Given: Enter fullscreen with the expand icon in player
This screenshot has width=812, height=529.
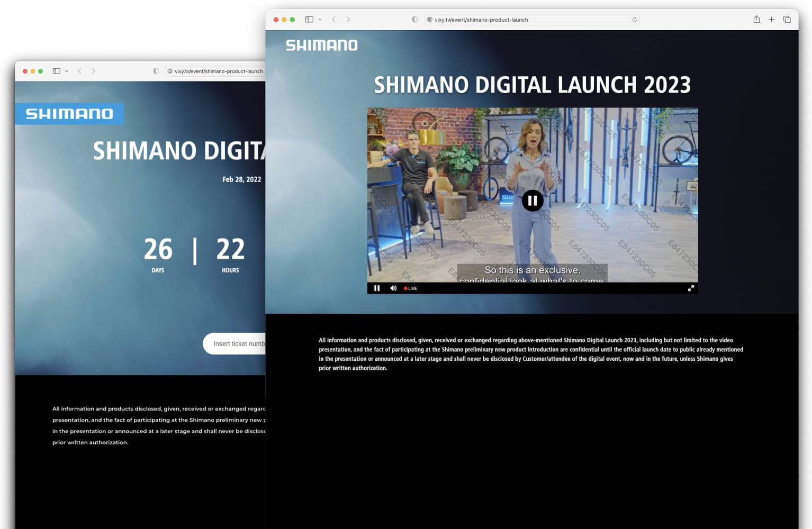Looking at the screenshot, I should 691,288.
